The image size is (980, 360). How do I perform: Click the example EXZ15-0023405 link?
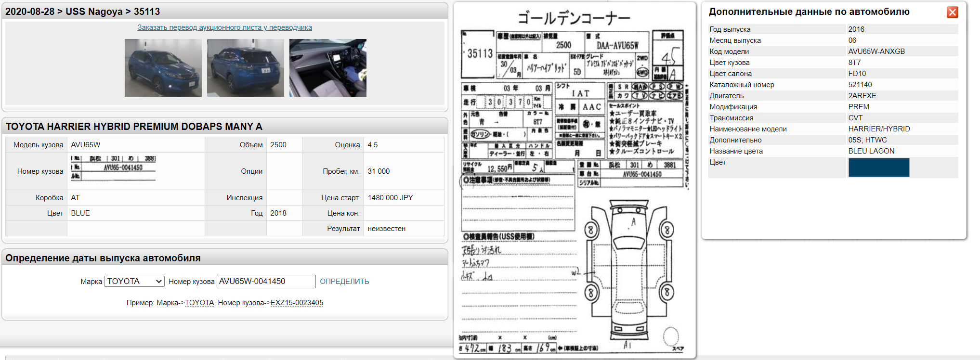point(297,303)
